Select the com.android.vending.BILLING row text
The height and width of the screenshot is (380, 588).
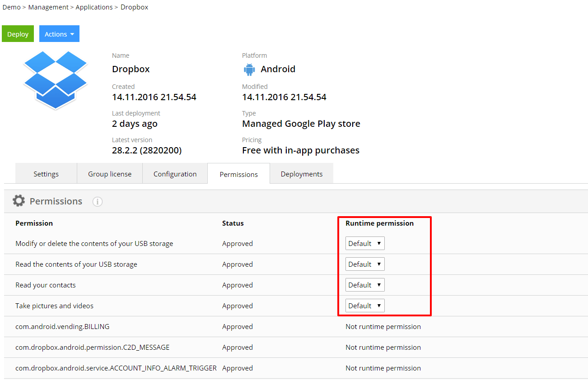point(62,326)
